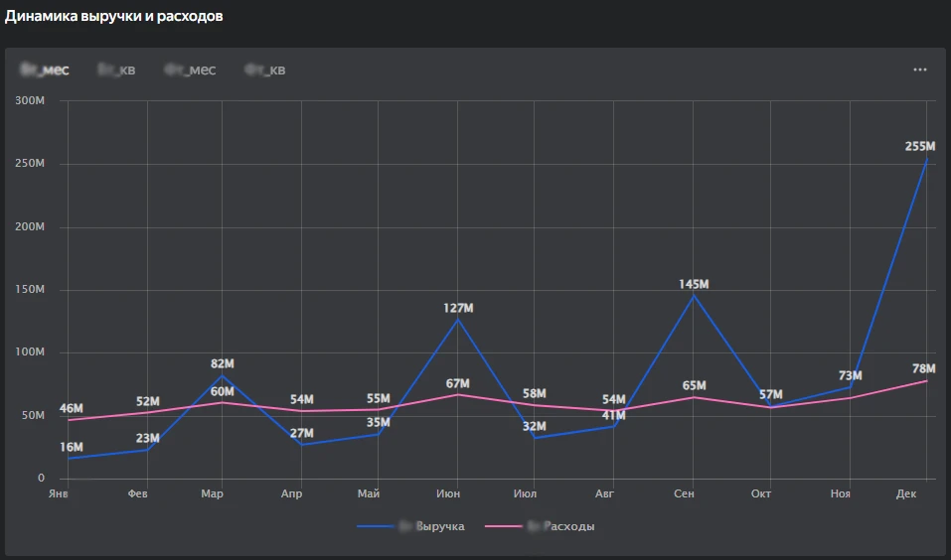Click the 255M revenue peak in December
Viewport: 951px width, 560px height.
pyautogui.click(x=927, y=159)
